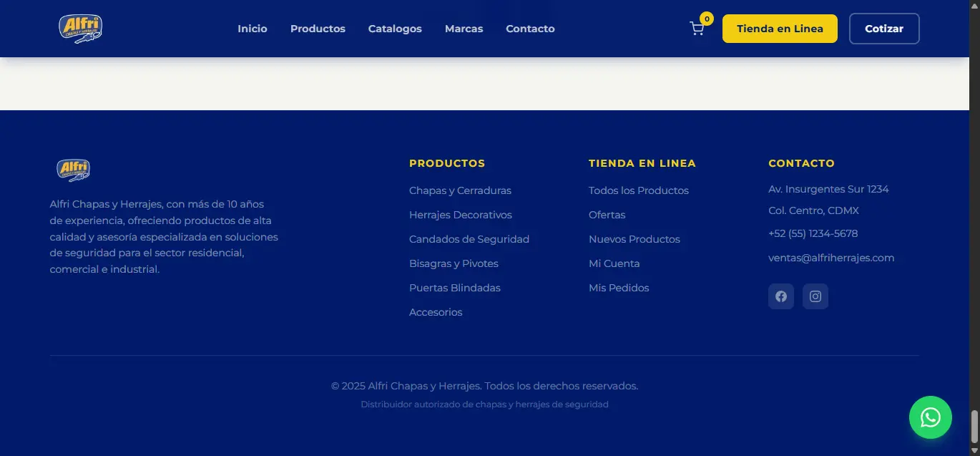Screen dimensions: 980x456
Task: Go to Inicio in the navigation
Action: pos(253,29)
